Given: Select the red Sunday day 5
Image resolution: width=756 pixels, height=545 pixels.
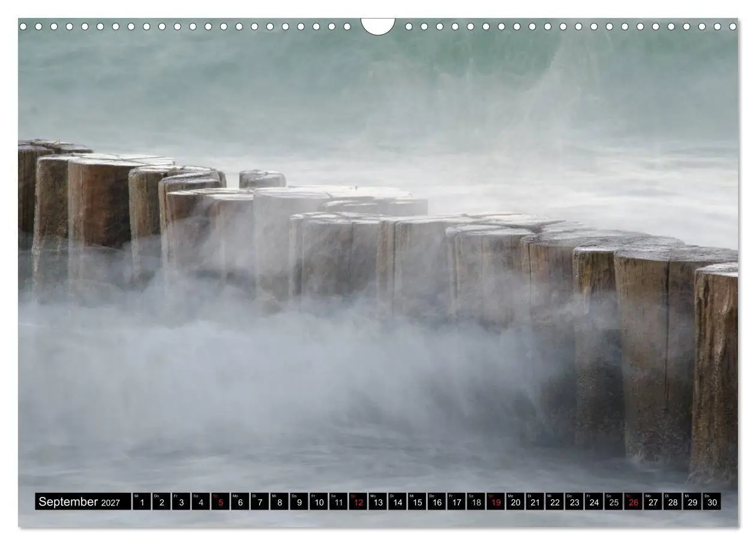Looking at the screenshot, I should (220, 502).
